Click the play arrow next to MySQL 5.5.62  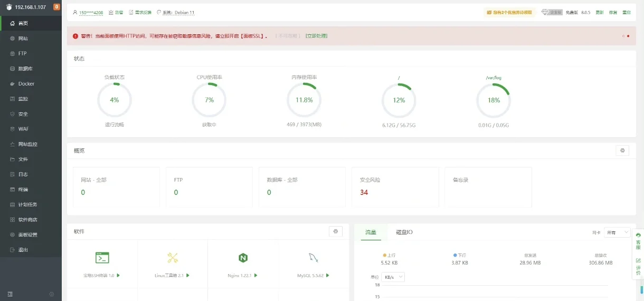[328, 275]
